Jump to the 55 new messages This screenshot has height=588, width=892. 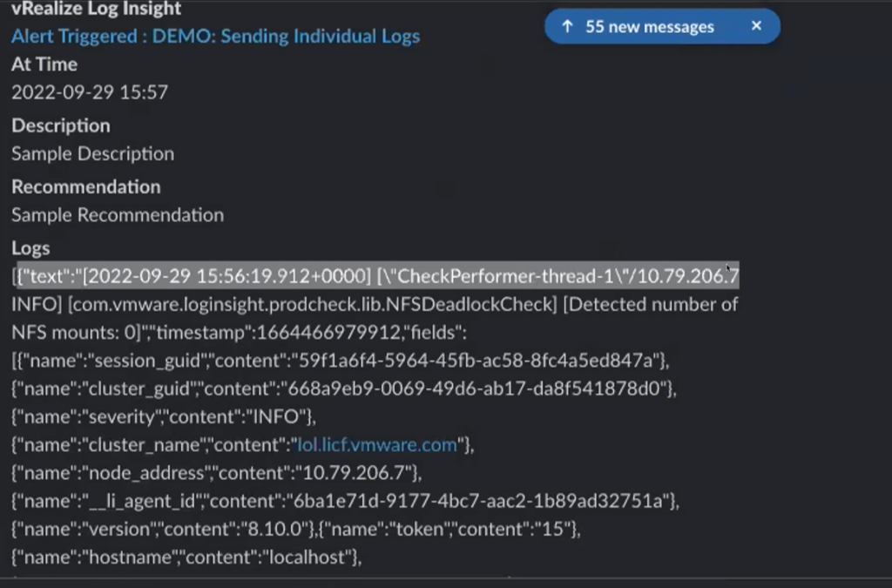pos(649,27)
